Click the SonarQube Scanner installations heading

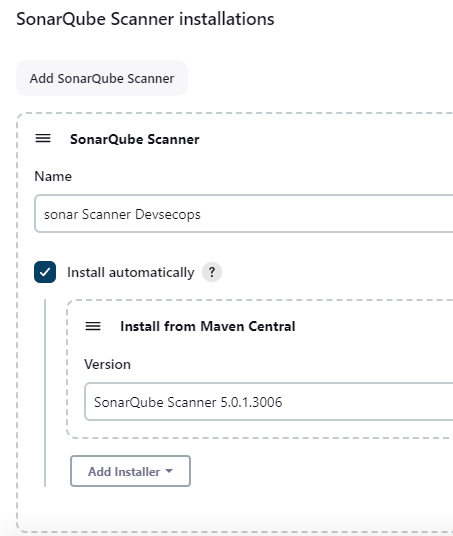(x=145, y=19)
